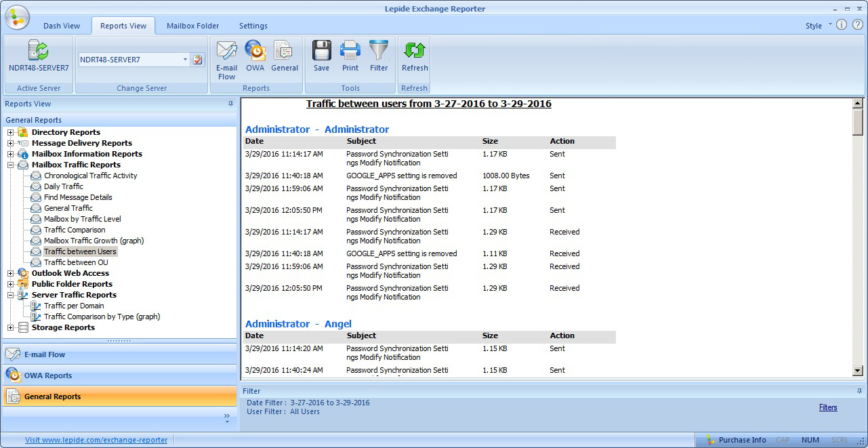Click the info icon in title area
This screenshot has height=448, width=868.
click(x=842, y=25)
